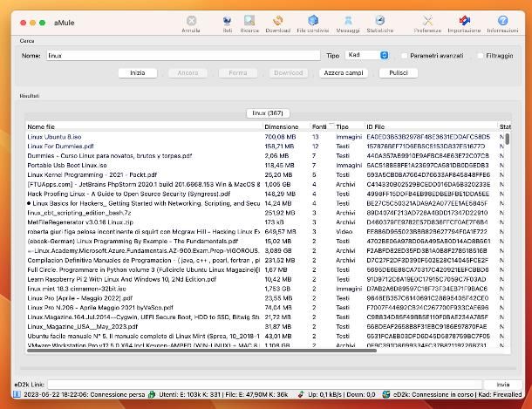
Task: Click the eD2k Link input field
Action: pos(264,385)
